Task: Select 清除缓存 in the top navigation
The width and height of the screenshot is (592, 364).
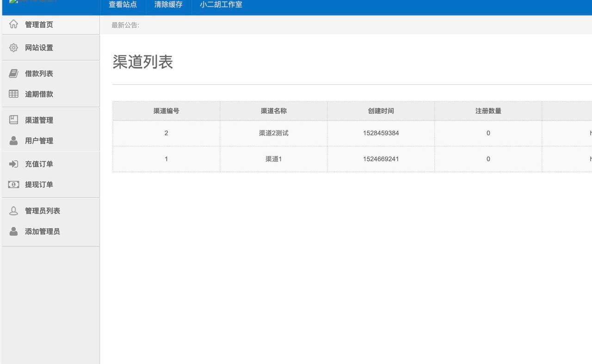Action: (168, 5)
